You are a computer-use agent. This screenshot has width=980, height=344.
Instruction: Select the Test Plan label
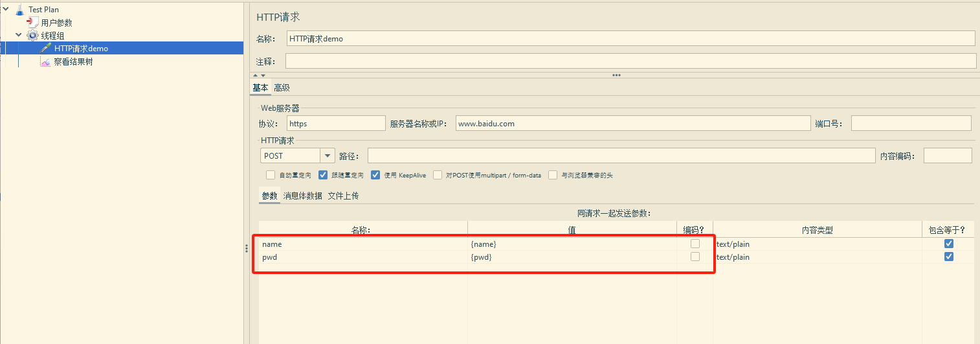pyautogui.click(x=43, y=10)
